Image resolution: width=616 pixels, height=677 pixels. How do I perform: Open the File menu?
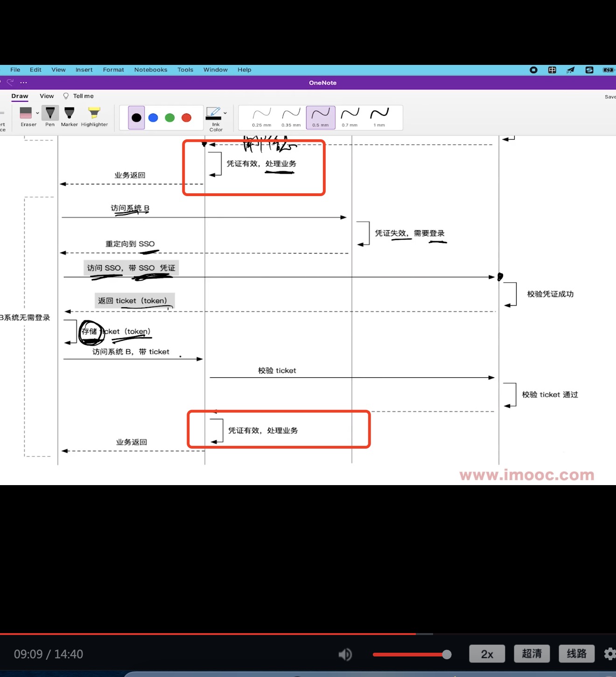click(x=15, y=70)
